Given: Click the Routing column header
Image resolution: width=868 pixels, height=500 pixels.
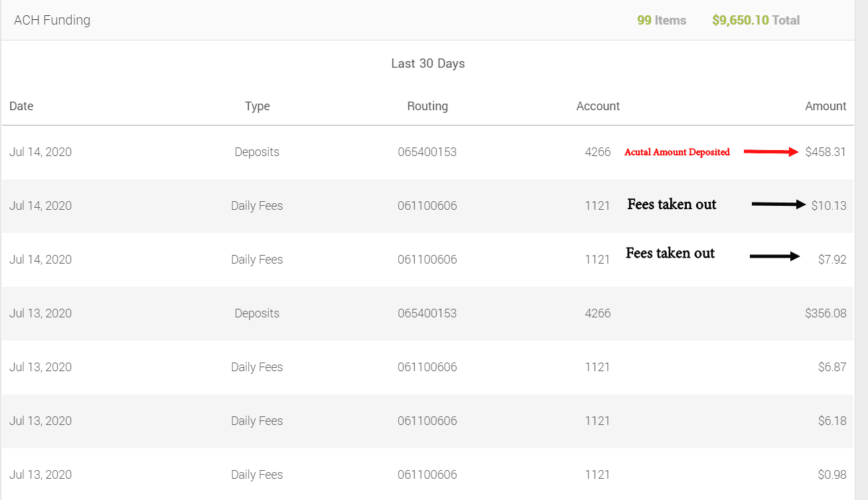Looking at the screenshot, I should 427,106.
